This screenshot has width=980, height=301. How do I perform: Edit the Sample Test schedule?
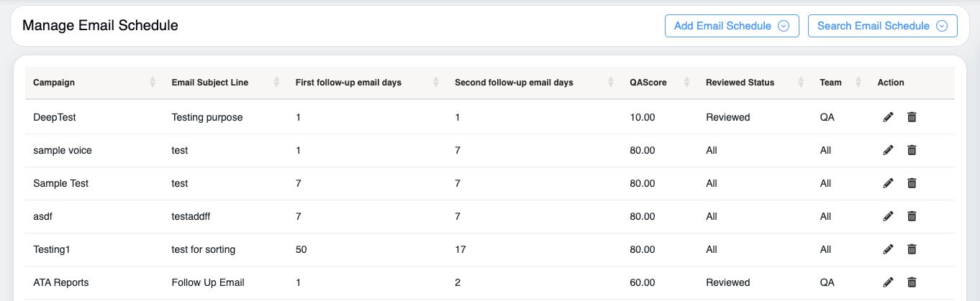tap(888, 183)
